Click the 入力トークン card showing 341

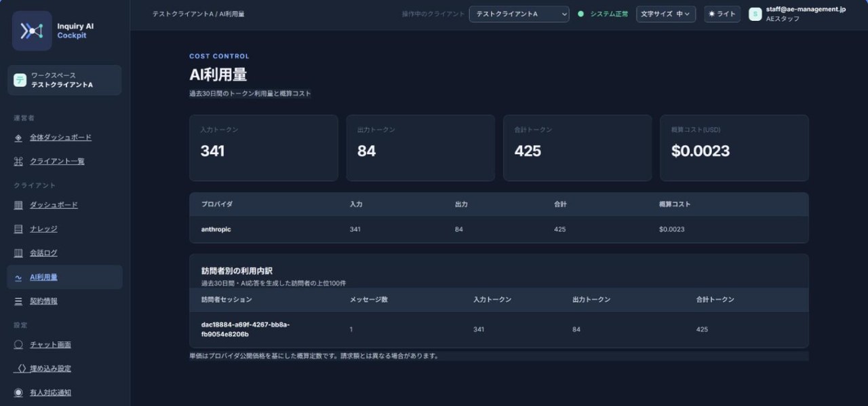click(x=264, y=148)
